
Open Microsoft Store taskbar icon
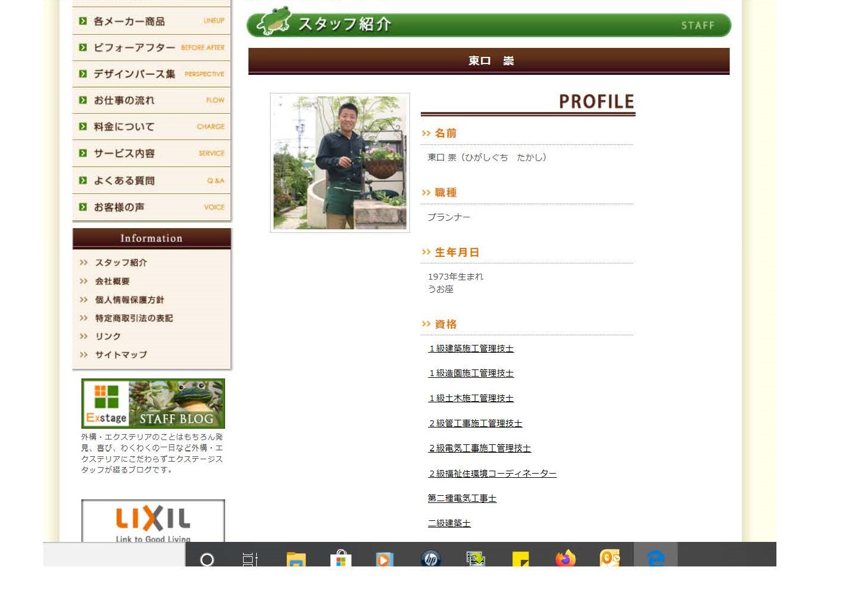click(341, 559)
